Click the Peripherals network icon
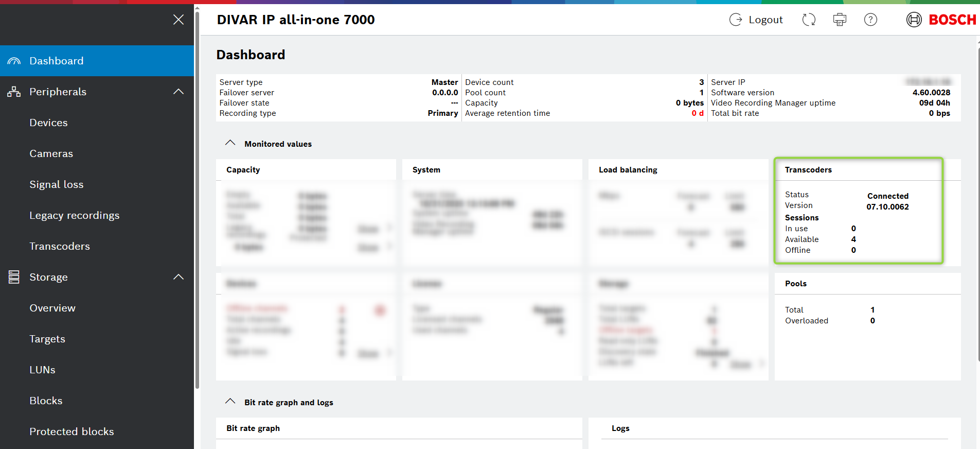Viewport: 980px width, 449px height. pyautogui.click(x=14, y=92)
